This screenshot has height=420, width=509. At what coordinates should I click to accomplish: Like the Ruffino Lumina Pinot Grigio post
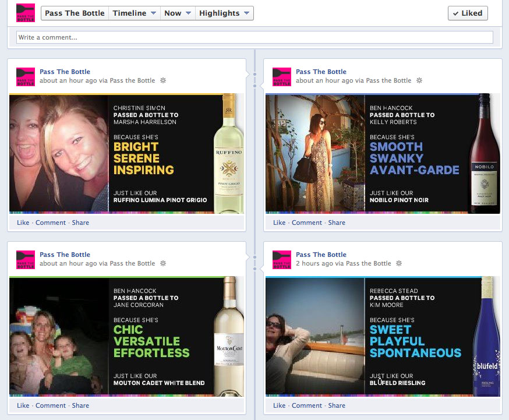(x=23, y=223)
